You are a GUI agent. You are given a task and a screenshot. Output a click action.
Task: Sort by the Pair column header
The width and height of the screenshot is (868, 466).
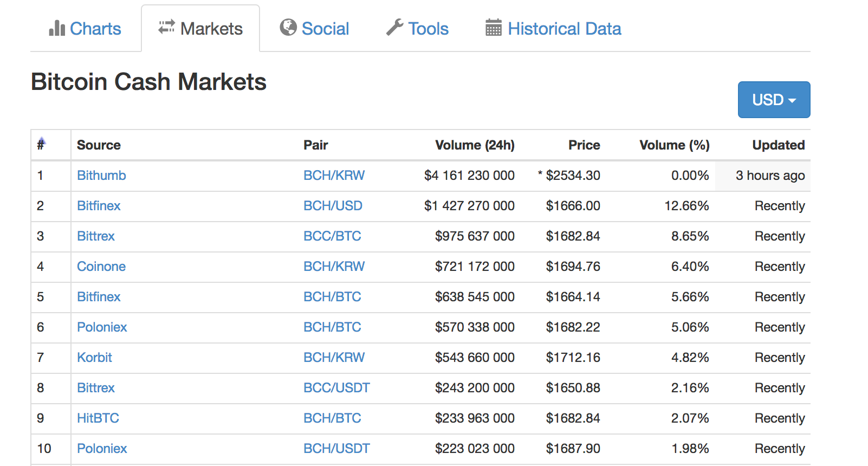316,145
